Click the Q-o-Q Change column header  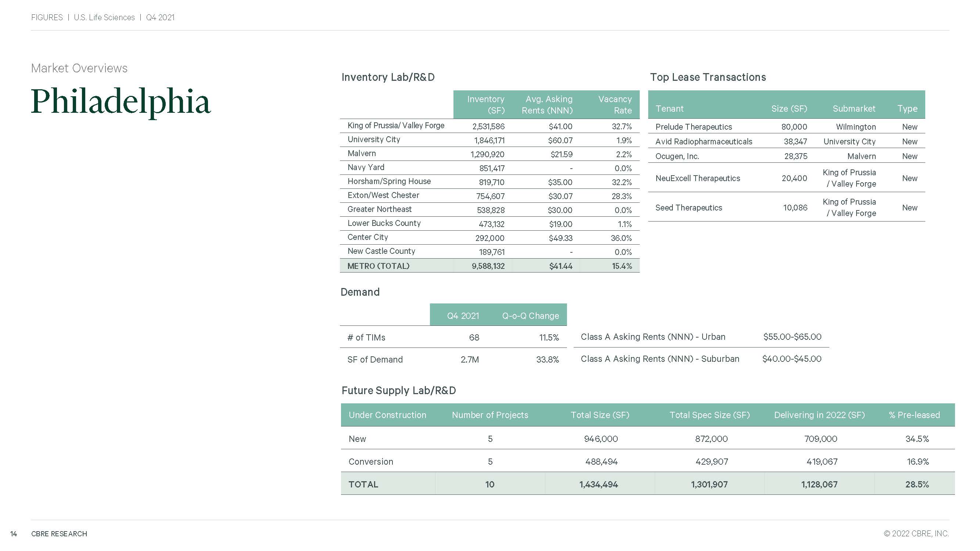coord(530,316)
